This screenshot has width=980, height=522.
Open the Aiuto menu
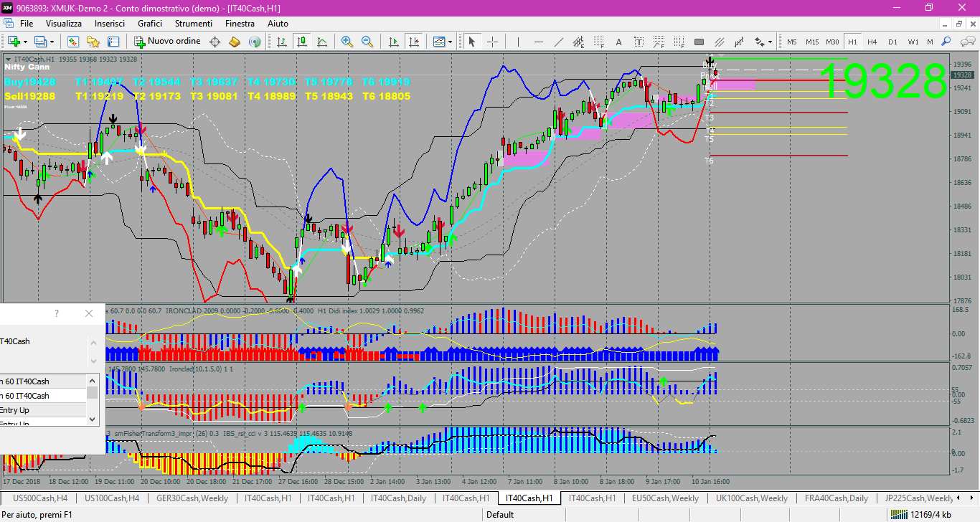pyautogui.click(x=278, y=24)
